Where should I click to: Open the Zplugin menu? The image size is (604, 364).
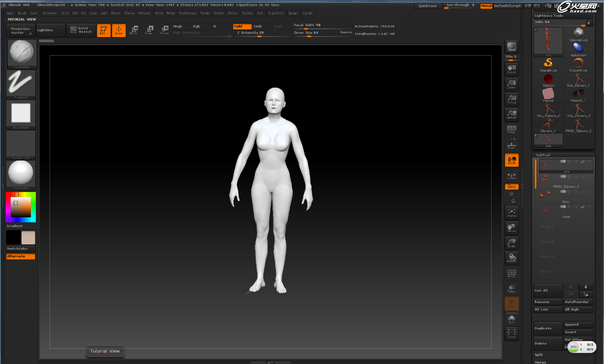tap(292, 13)
